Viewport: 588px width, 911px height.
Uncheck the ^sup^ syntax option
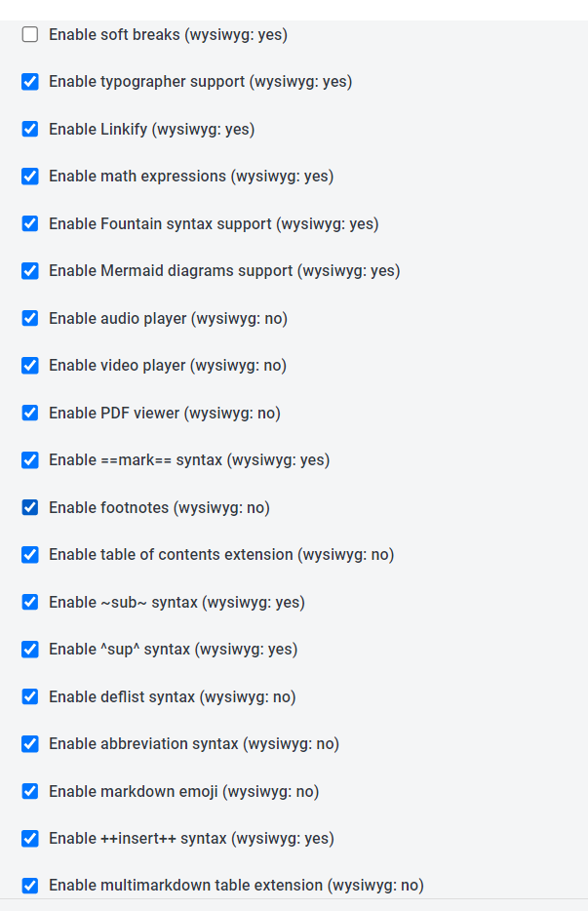pyautogui.click(x=30, y=649)
